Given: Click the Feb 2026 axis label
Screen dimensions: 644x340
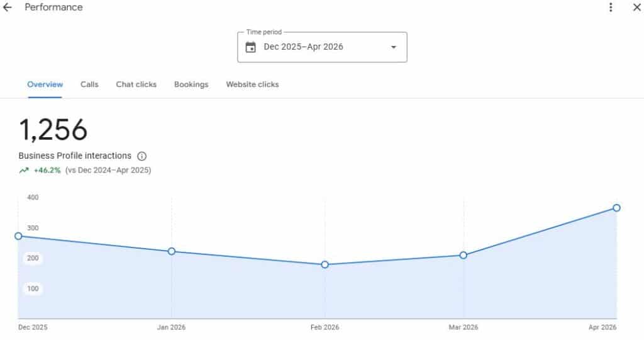Looking at the screenshot, I should [x=325, y=327].
